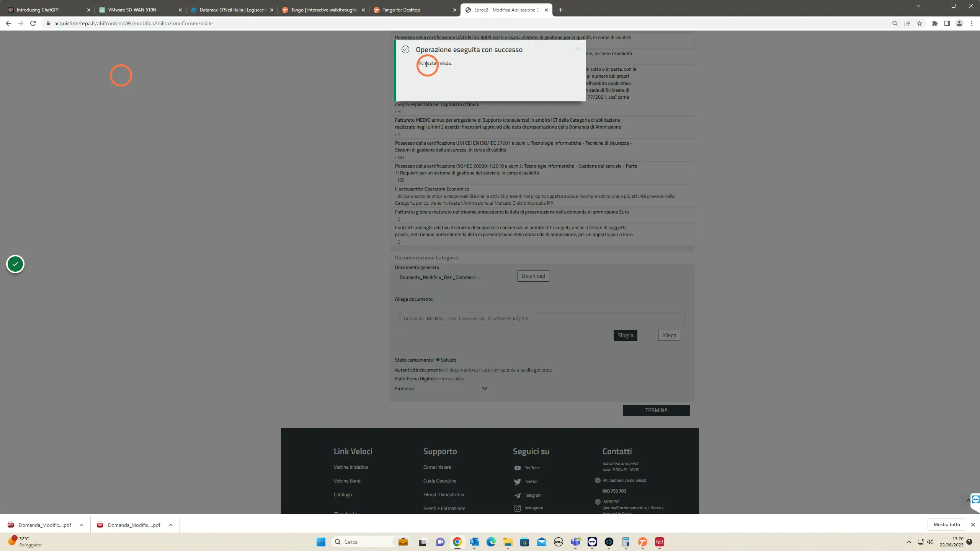980x551 pixels.
Task: Click the Allega attach button
Action: 669,335
